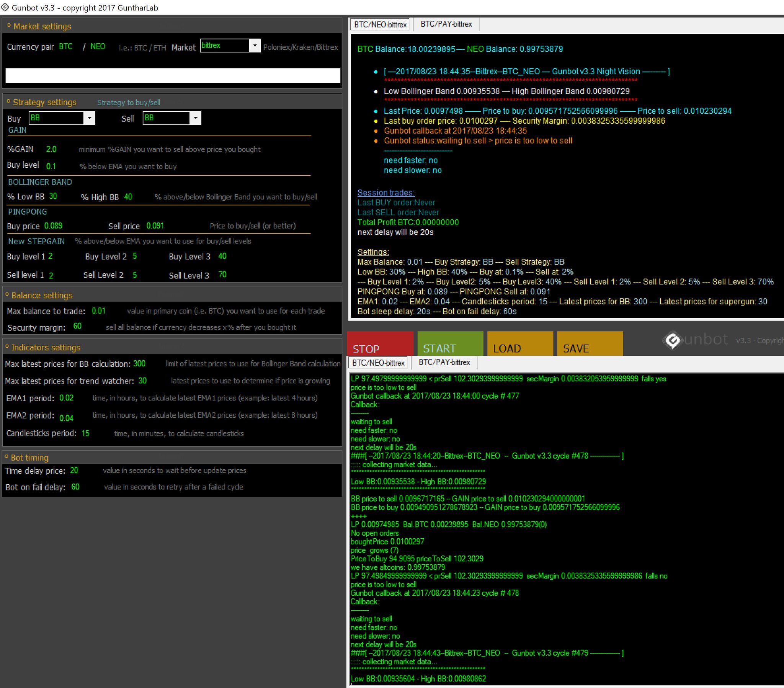The height and width of the screenshot is (688, 784).
Task: Click the Settings link in status panel
Action: pyautogui.click(x=373, y=252)
